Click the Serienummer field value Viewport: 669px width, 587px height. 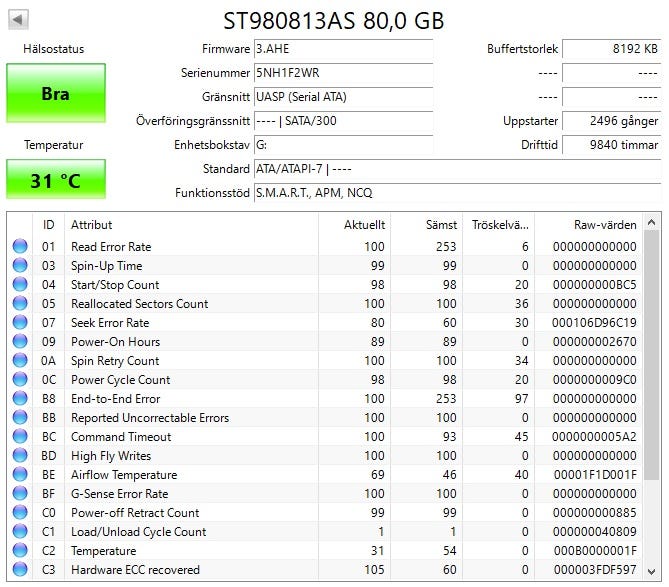pyautogui.click(x=343, y=73)
